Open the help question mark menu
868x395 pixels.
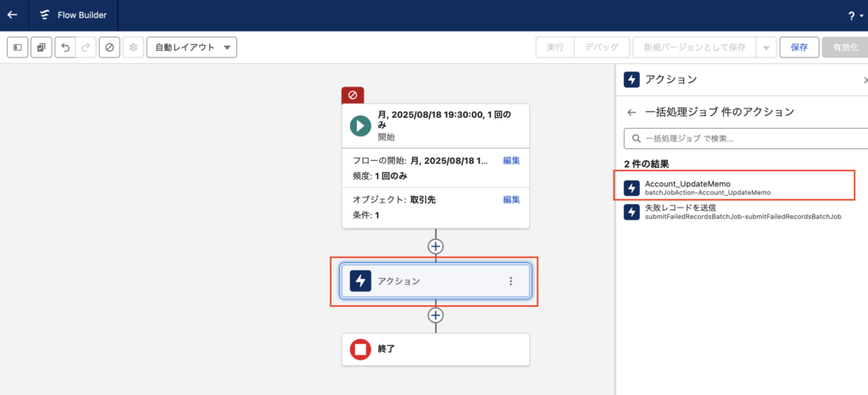(851, 15)
